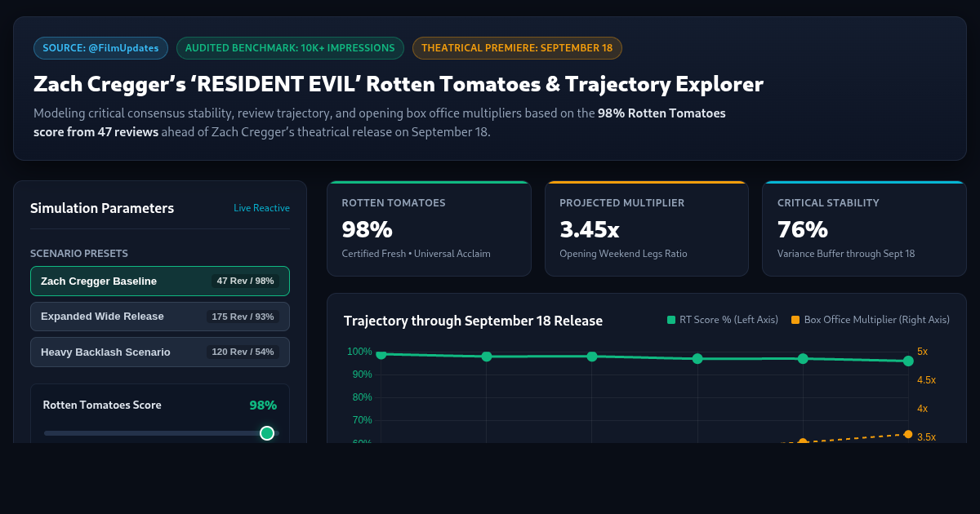Click the AUDITED BENCHMARK: 10K+ IMPRESSIONS badge
Viewport: 980px width, 514px height.
coord(290,48)
